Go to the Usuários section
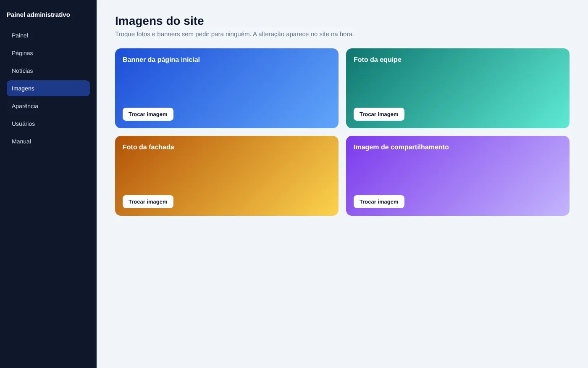Viewport: 588px width, 368px height. 48,124
